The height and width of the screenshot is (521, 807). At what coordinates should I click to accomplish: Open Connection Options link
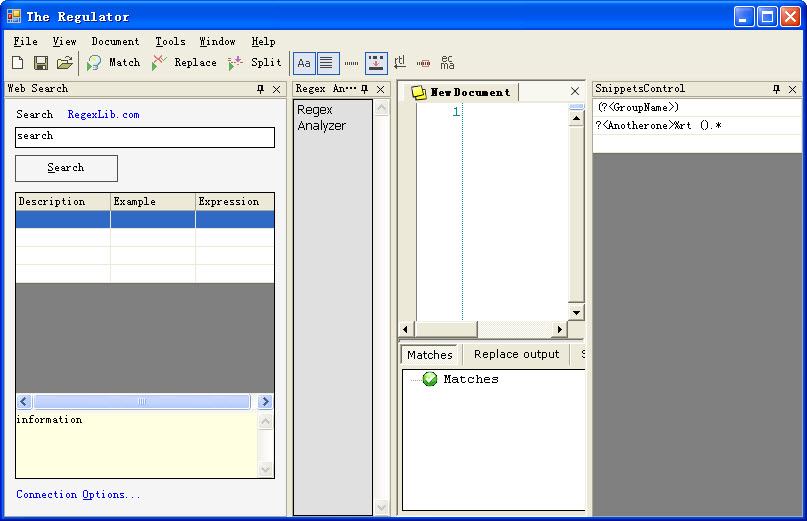click(x=78, y=495)
